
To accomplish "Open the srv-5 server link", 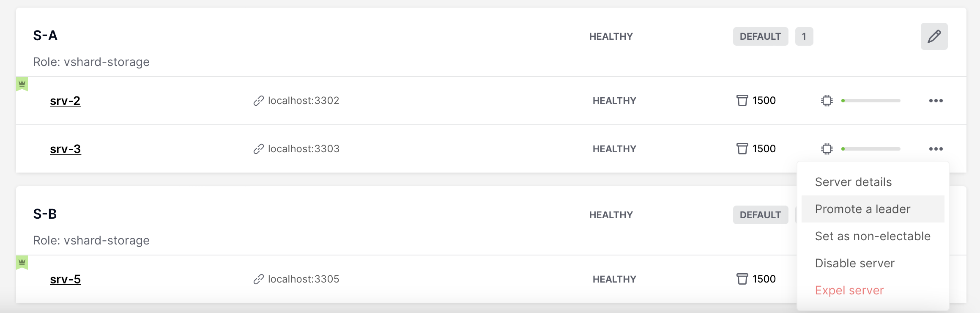I will [x=66, y=279].
